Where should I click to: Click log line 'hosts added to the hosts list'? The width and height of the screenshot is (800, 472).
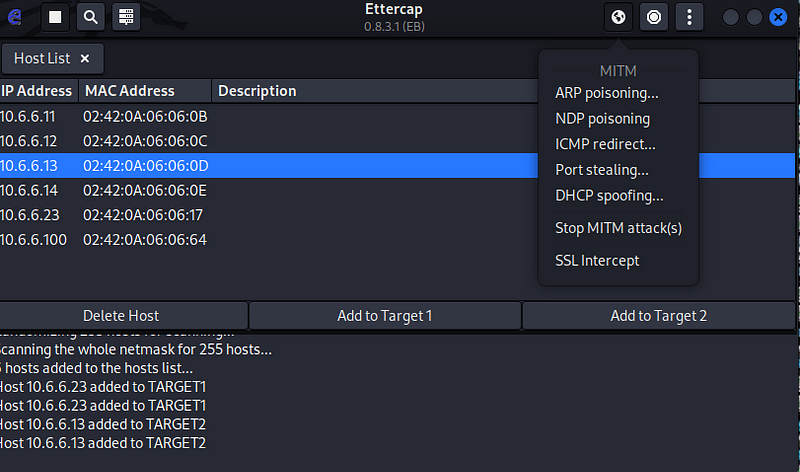click(97, 368)
